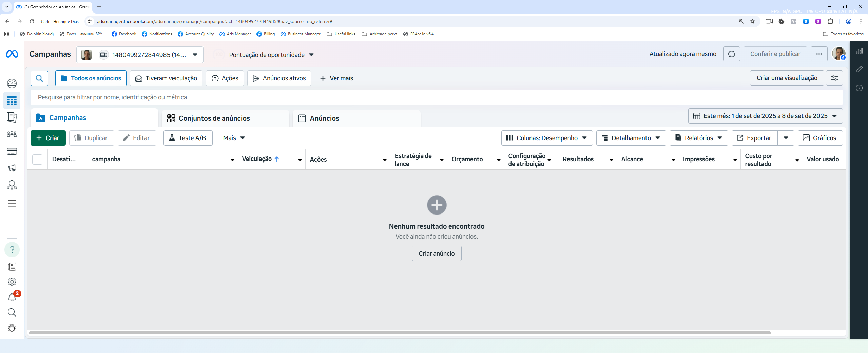
Task: Expand Colunas: Desempenho dropdown
Action: pos(546,138)
